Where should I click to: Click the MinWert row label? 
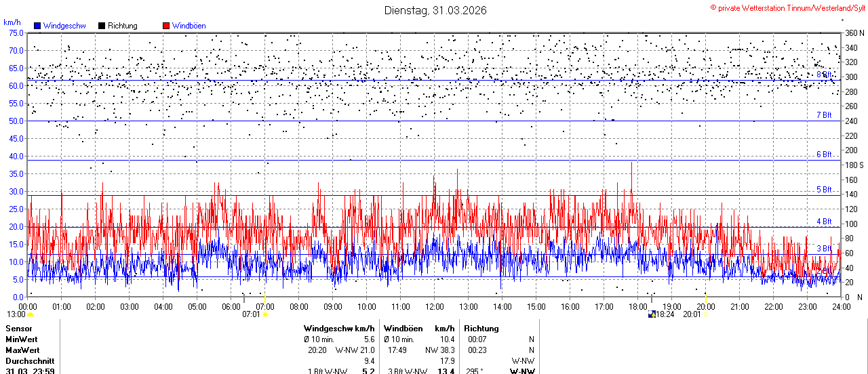pos(22,339)
